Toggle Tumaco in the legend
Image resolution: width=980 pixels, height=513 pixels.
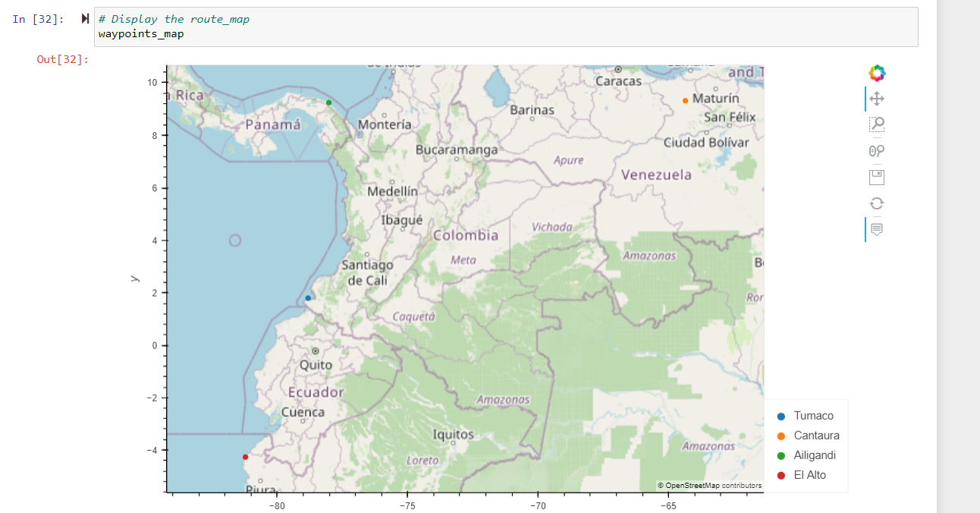pyautogui.click(x=805, y=416)
